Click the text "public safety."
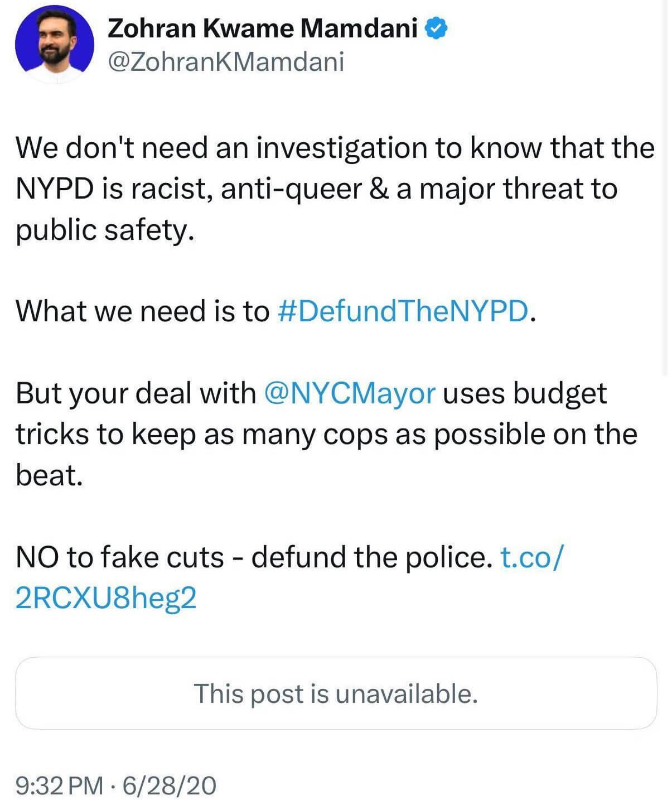Viewport: 672px width, 800px height. [105, 230]
